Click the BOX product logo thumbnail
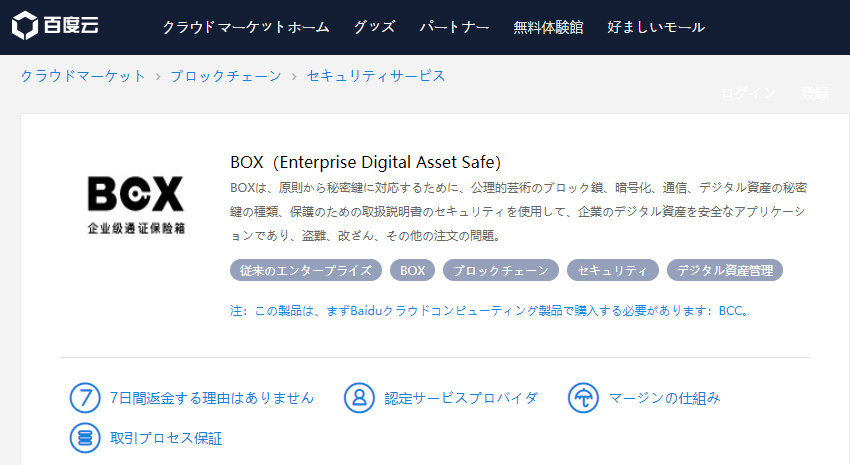This screenshot has width=850, height=465. click(135, 204)
